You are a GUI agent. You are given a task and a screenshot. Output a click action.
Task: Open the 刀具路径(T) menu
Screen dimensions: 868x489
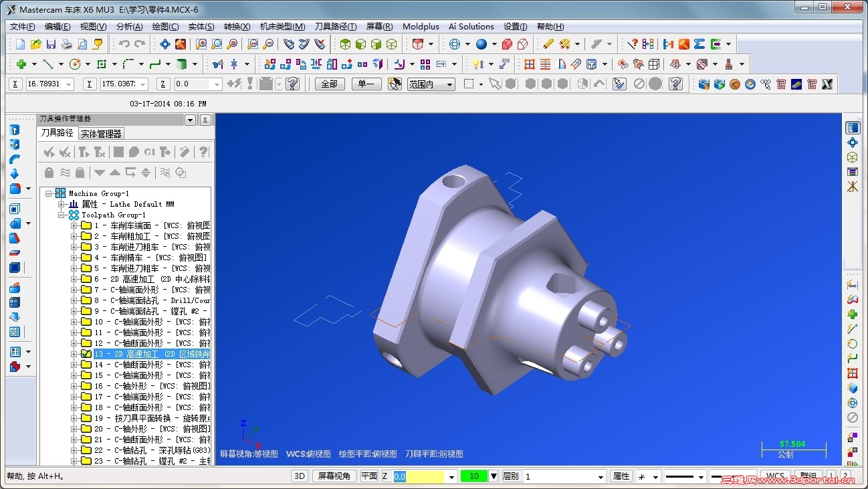[x=336, y=27]
